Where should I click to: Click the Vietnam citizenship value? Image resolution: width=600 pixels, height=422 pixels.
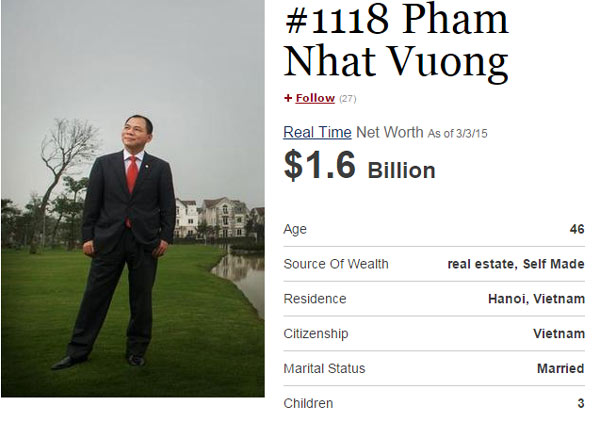[x=559, y=334]
